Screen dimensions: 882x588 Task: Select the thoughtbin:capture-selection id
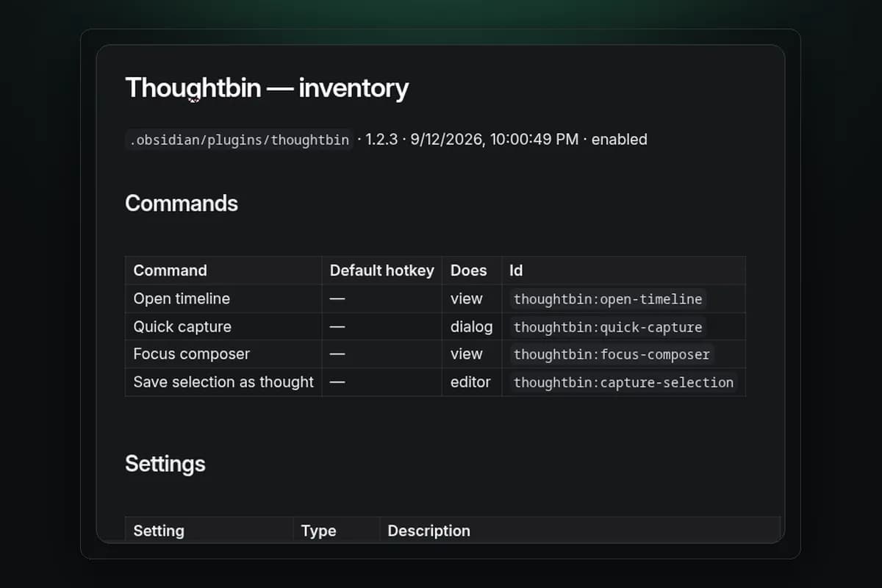click(623, 383)
